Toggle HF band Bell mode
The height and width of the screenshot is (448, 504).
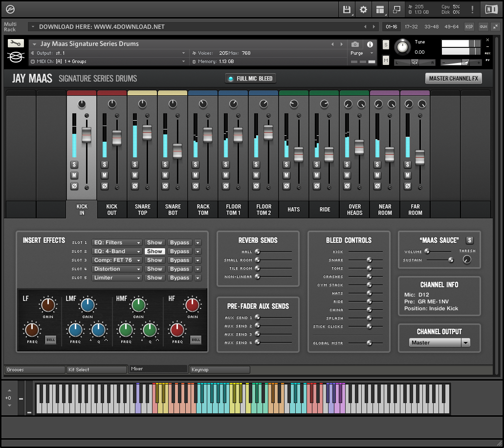click(x=196, y=340)
